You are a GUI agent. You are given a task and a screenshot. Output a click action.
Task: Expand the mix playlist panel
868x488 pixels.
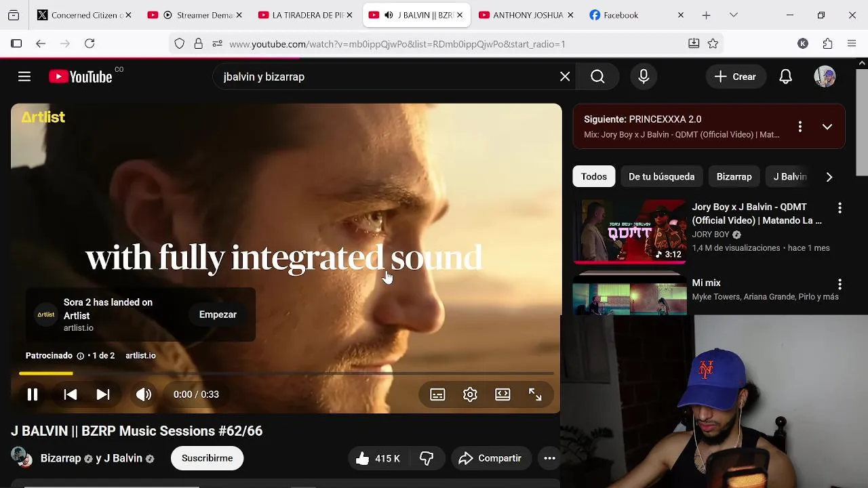(x=827, y=126)
